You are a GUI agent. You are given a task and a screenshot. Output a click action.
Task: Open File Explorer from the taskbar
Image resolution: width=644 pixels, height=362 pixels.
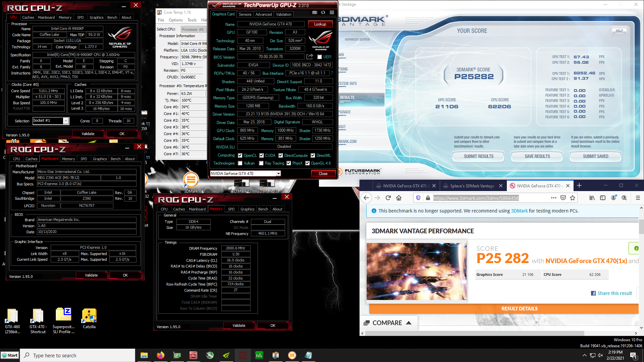(144, 355)
